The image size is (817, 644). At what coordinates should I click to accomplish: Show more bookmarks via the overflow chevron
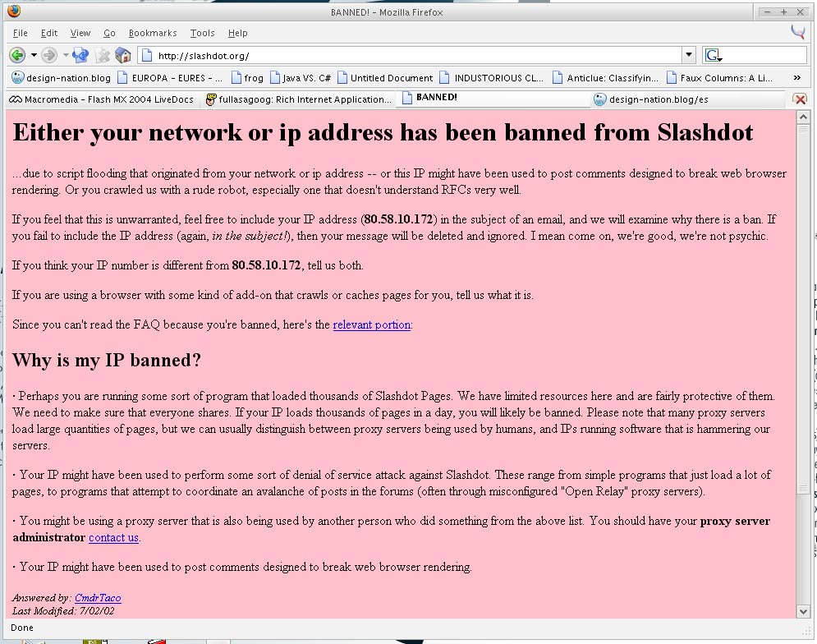[796, 78]
